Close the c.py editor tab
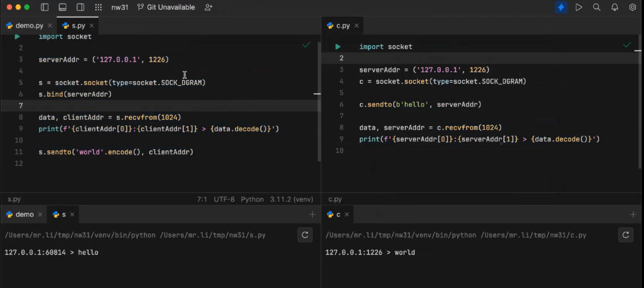Image resolution: width=644 pixels, height=288 pixels. (357, 26)
